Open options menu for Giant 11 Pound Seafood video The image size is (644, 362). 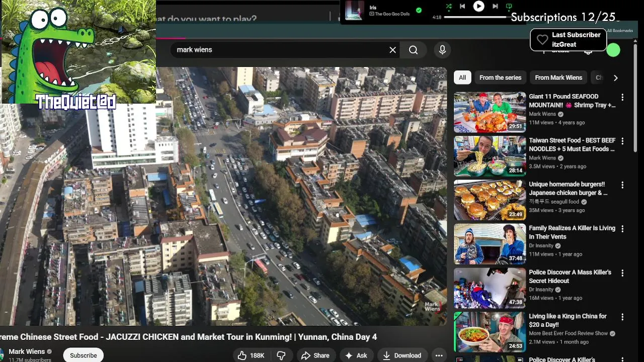click(622, 97)
